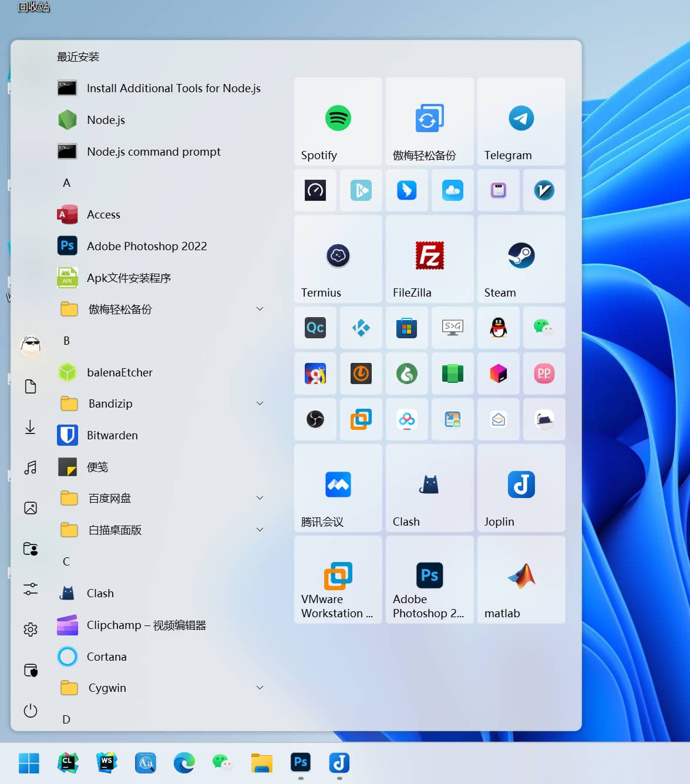Open Documents from the Start rail

pyautogui.click(x=31, y=386)
